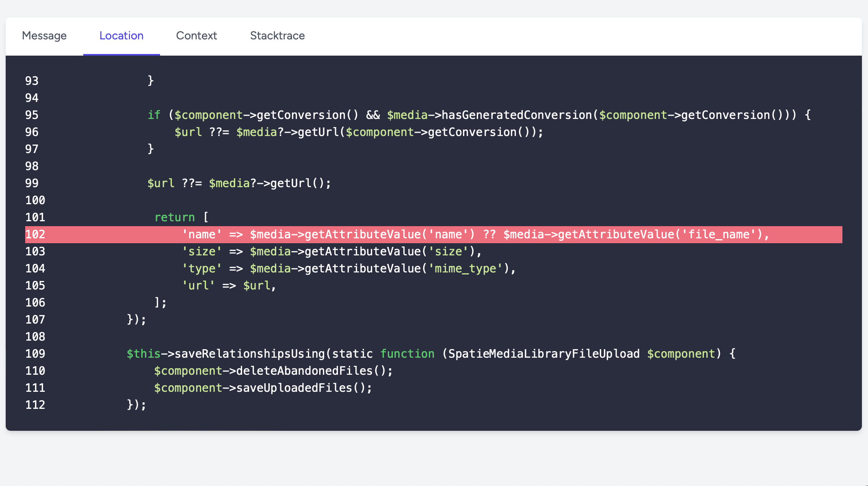The image size is (868, 486).
Task: Click line number 112 at the snippet bottom
Action: (x=35, y=405)
